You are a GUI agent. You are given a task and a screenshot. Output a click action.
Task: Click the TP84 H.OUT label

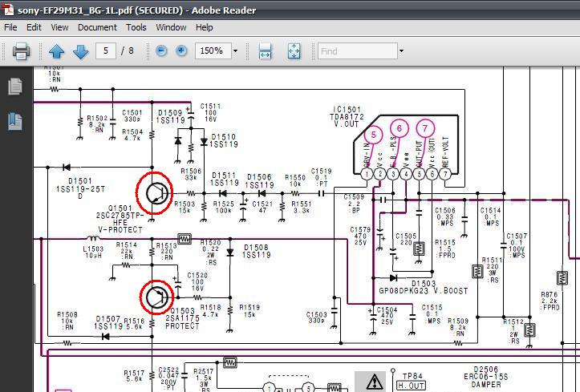coord(412,381)
